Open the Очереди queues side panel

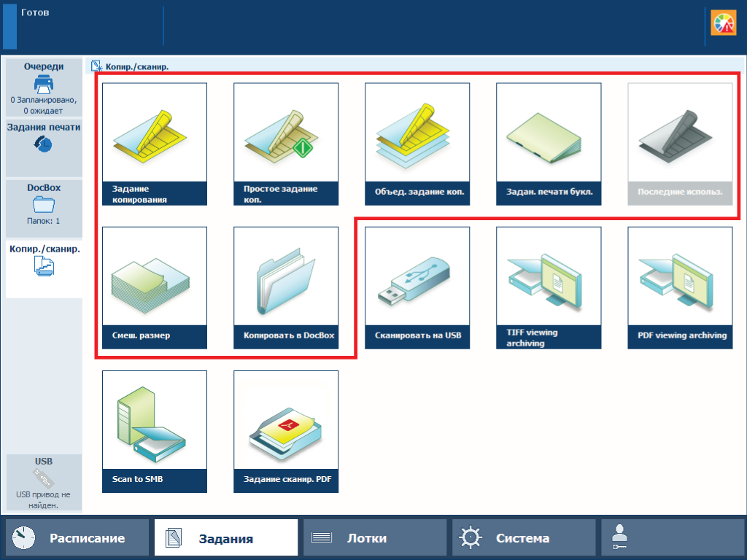pyautogui.click(x=44, y=87)
